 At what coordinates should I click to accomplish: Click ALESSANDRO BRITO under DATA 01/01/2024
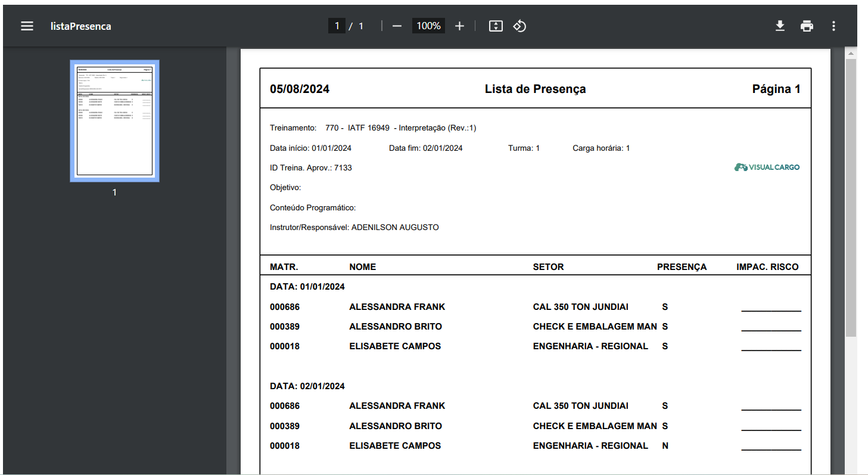(396, 327)
